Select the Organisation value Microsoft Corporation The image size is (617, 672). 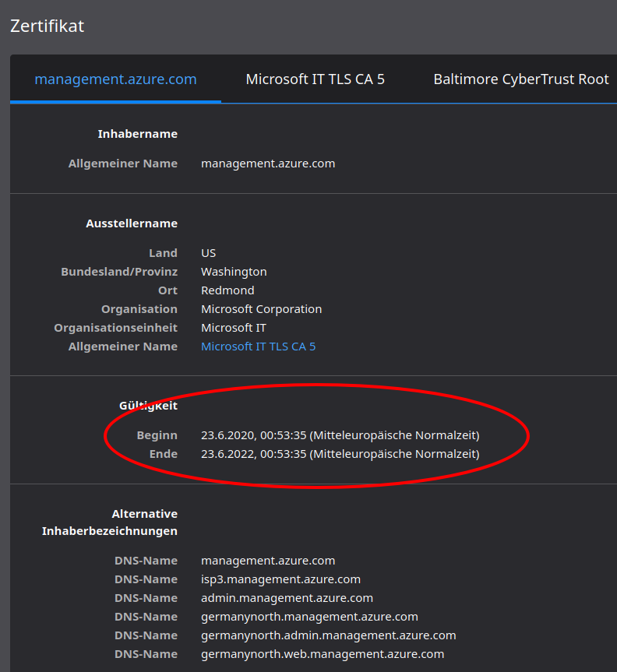point(261,309)
